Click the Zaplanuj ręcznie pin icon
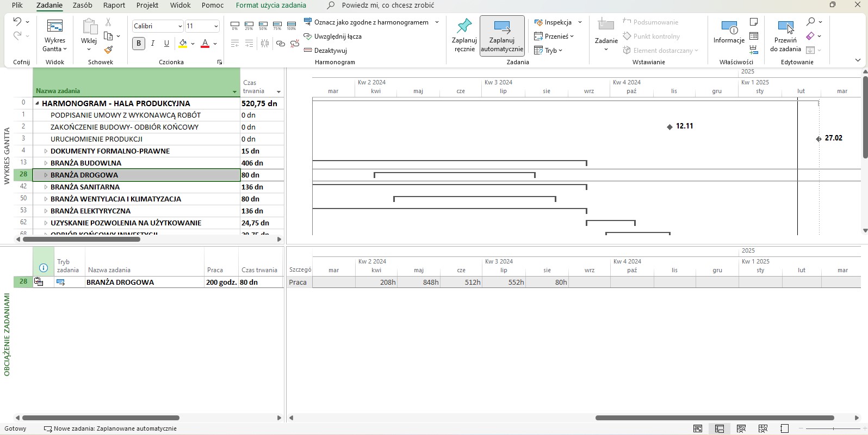Image resolution: width=868 pixels, height=435 pixels. 464,26
